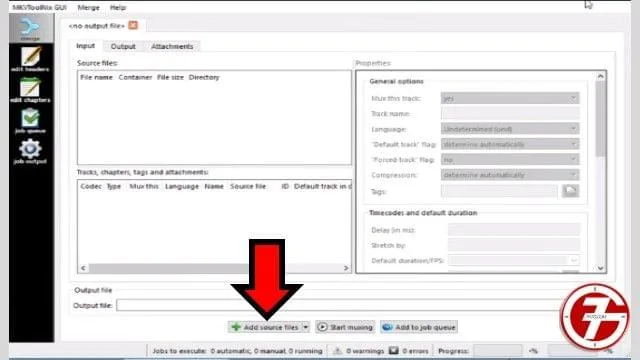
Task: Open Mux this track dropdown
Action: click(x=510, y=98)
